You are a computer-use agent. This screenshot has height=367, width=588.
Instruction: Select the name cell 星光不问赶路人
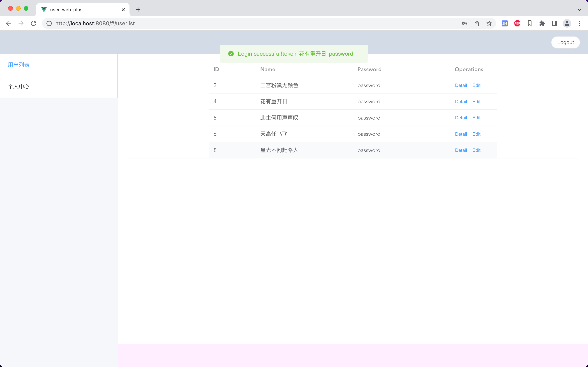click(x=279, y=150)
